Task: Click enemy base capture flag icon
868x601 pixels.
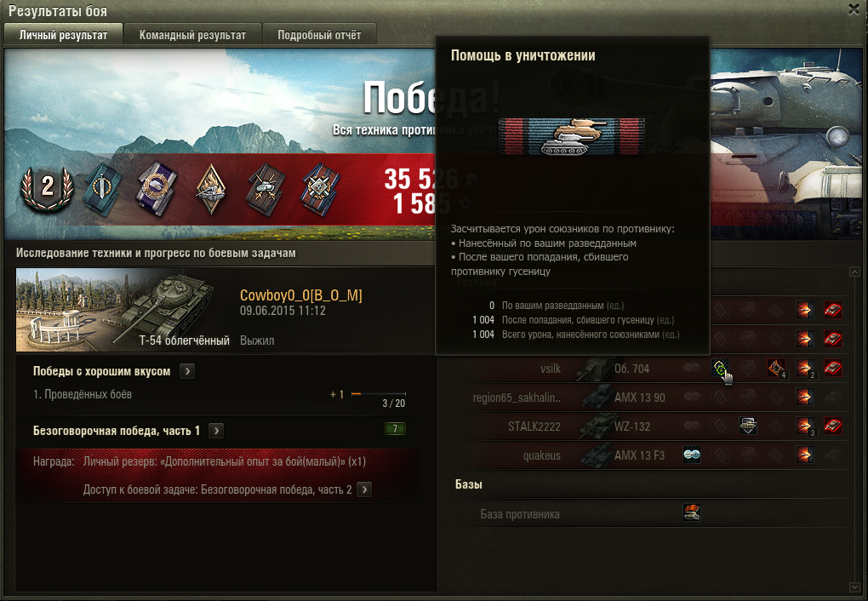Action: pyautogui.click(x=692, y=512)
